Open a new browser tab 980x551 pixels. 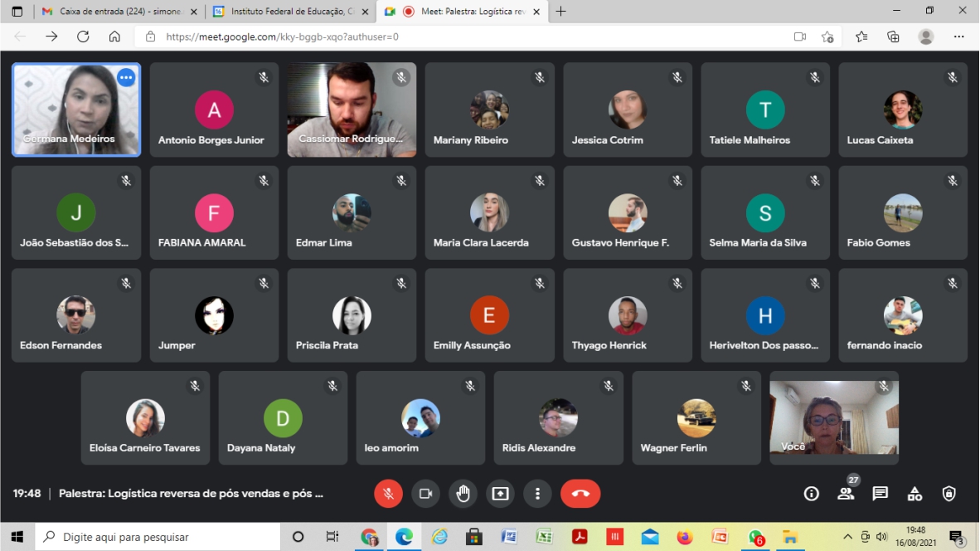561,12
